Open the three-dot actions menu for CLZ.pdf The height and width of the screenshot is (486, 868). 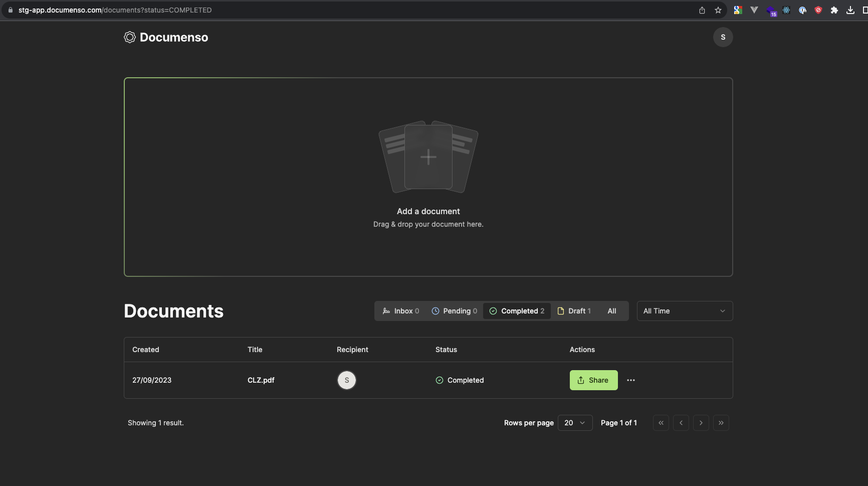point(630,380)
